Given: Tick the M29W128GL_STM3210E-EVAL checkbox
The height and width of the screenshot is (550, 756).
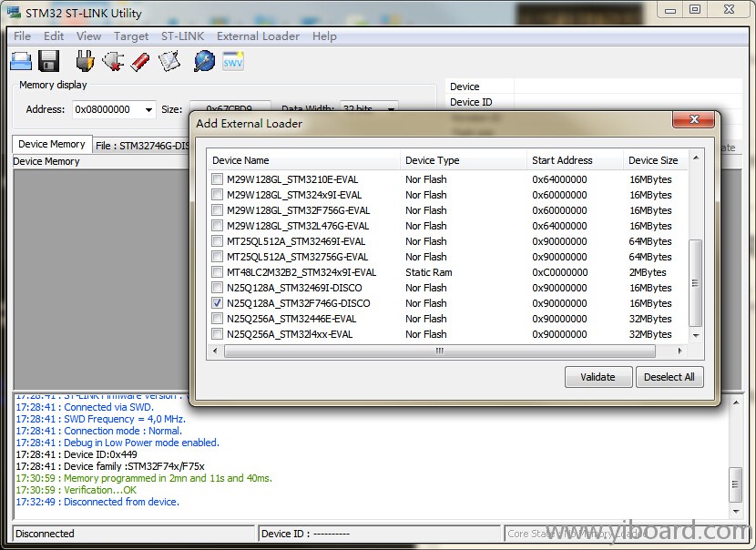Looking at the screenshot, I should point(217,179).
